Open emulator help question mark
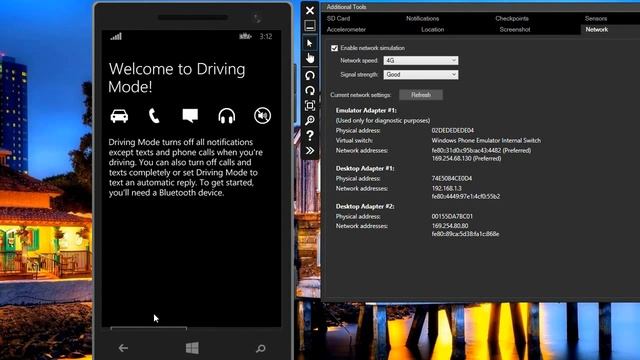 pyautogui.click(x=310, y=136)
